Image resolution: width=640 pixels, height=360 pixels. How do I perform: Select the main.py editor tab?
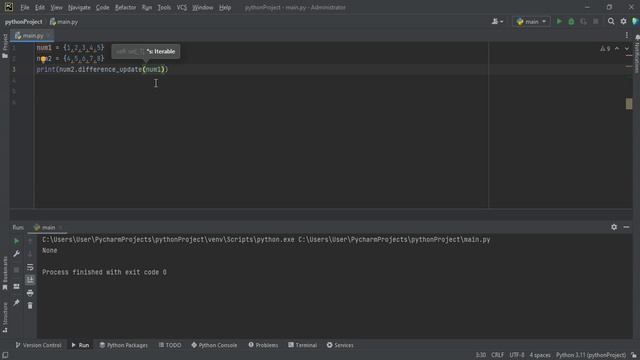pyautogui.click(x=32, y=36)
